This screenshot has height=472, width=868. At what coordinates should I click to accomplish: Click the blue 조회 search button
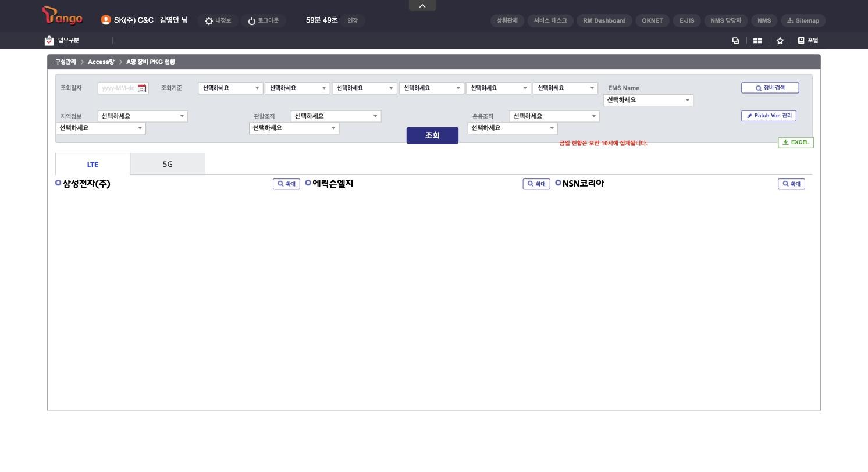coord(432,135)
